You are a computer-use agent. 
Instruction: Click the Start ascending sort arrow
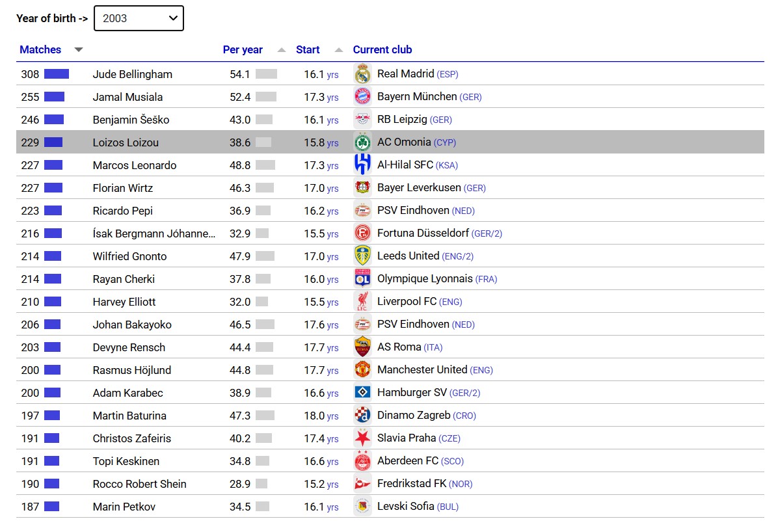pos(339,49)
